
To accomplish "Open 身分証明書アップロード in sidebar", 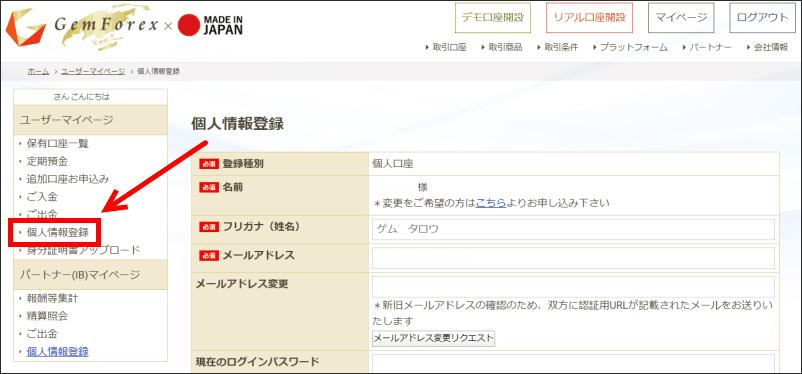I will (x=83, y=250).
